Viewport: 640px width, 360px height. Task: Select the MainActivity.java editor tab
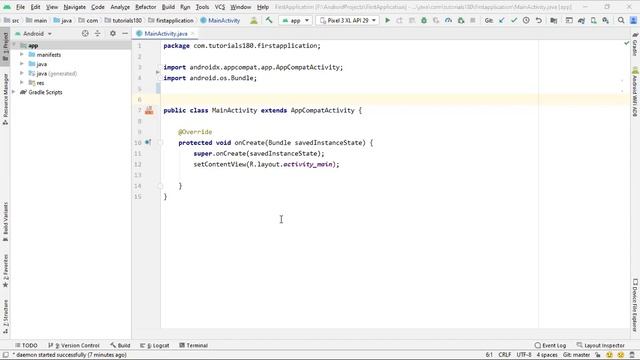pyautogui.click(x=165, y=33)
